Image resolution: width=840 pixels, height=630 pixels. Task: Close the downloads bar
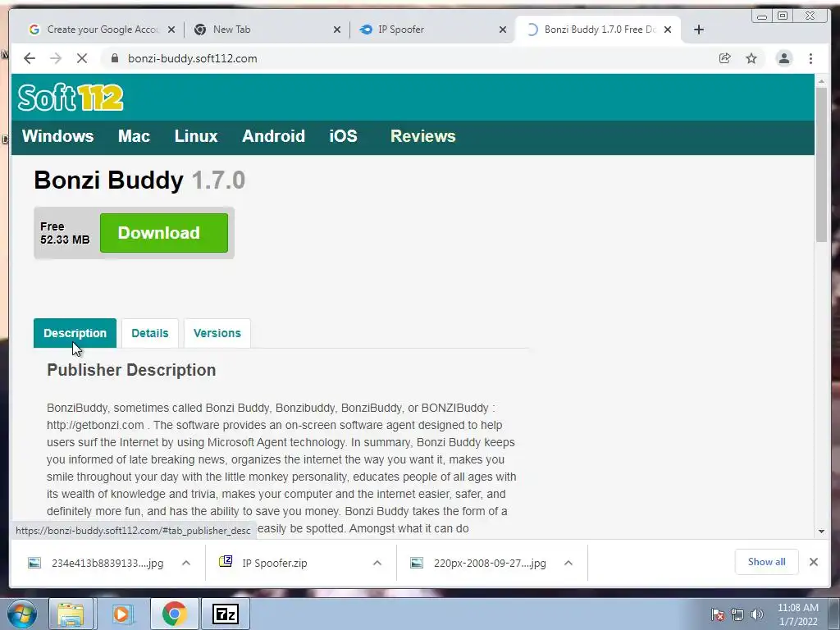814,562
